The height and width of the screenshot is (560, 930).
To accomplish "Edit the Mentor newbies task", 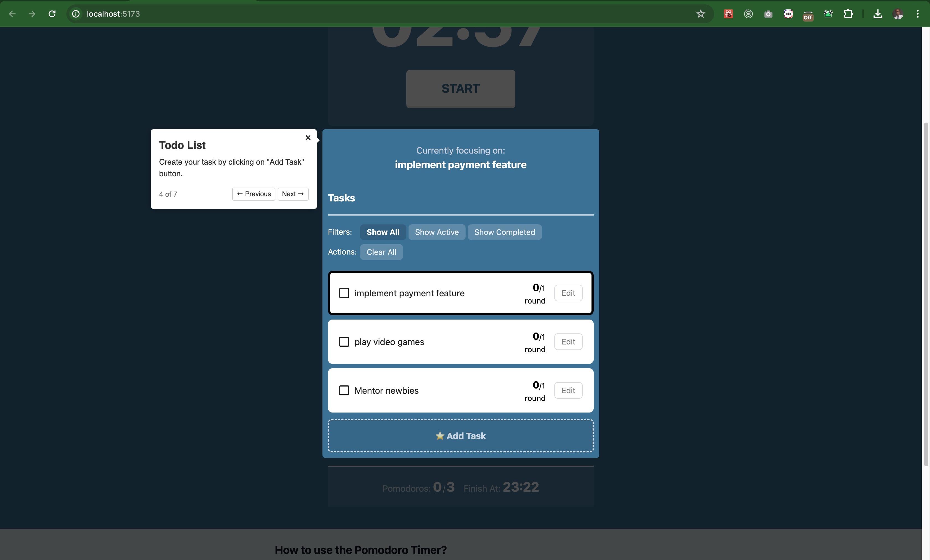I will [568, 391].
